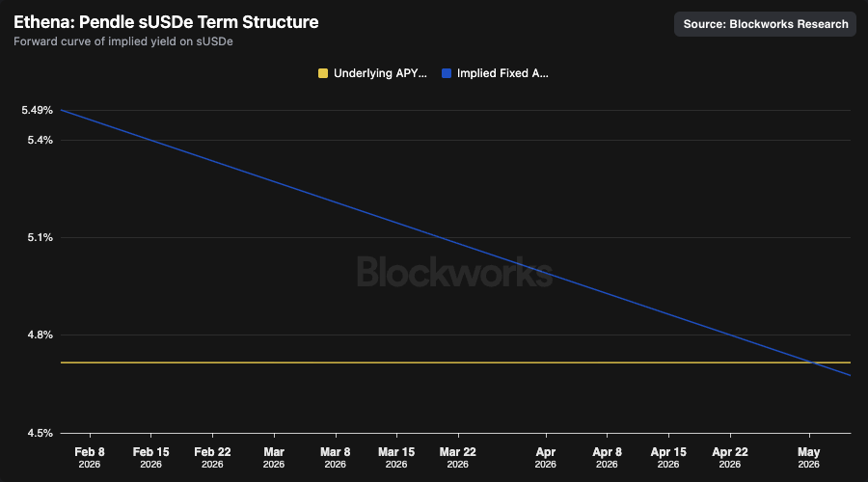Click the 4.5% y-axis label
This screenshot has height=482, width=868.
(41, 433)
